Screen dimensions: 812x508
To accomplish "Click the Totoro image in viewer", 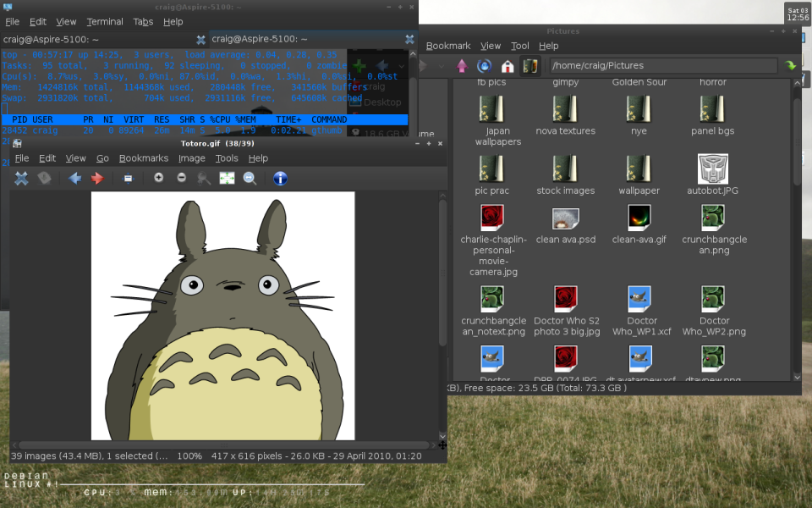I will (x=222, y=316).
